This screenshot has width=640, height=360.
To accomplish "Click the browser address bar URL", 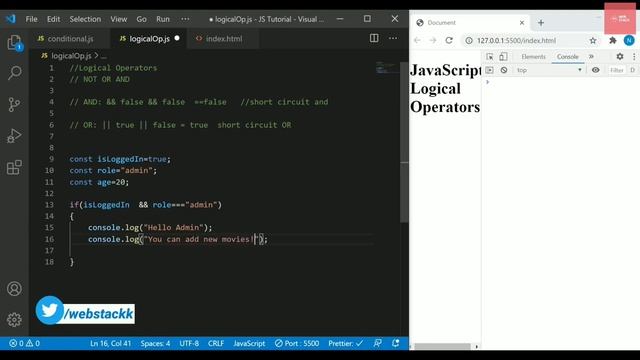I will 516,40.
